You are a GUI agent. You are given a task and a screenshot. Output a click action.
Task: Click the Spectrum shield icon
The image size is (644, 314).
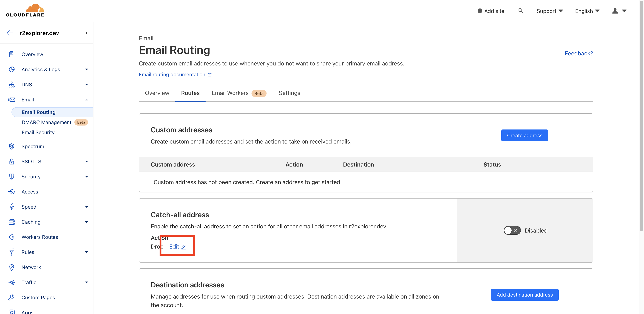pyautogui.click(x=11, y=146)
